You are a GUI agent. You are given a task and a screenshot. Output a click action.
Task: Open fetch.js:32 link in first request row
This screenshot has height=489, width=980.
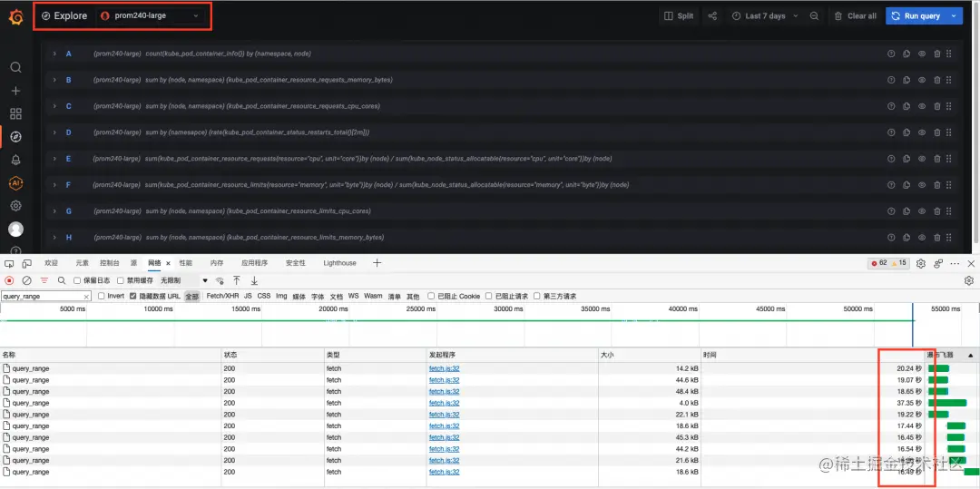pyautogui.click(x=444, y=368)
